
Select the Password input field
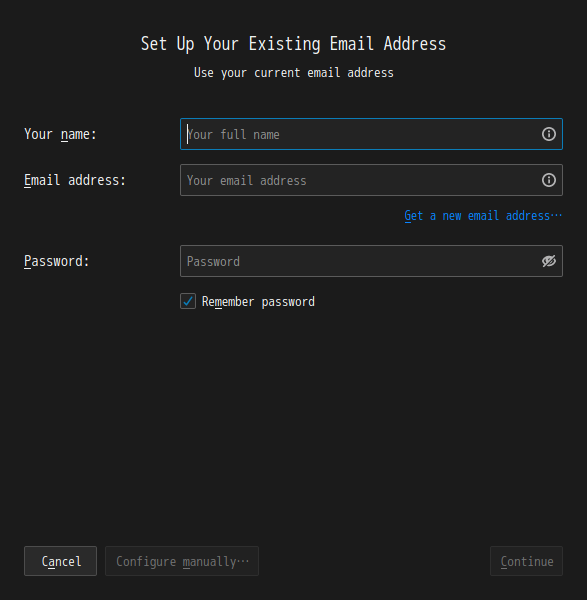click(371, 261)
